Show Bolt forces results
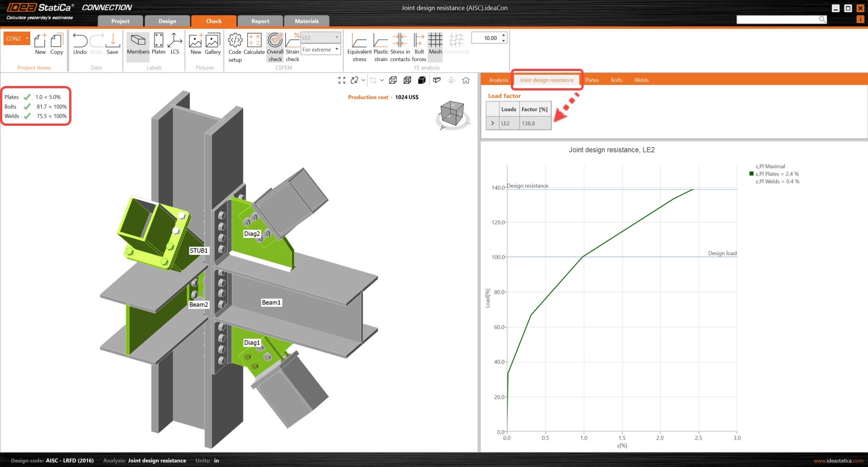This screenshot has width=868, height=467. (x=419, y=44)
